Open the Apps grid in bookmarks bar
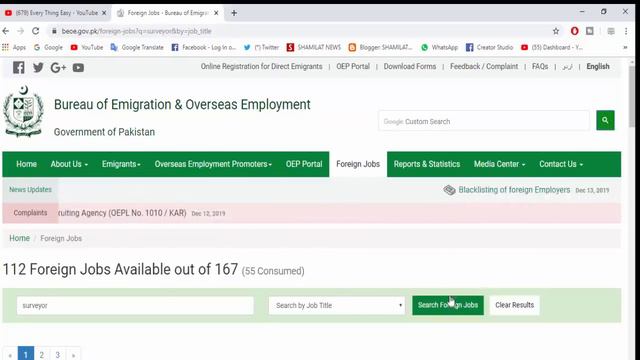 [13, 47]
